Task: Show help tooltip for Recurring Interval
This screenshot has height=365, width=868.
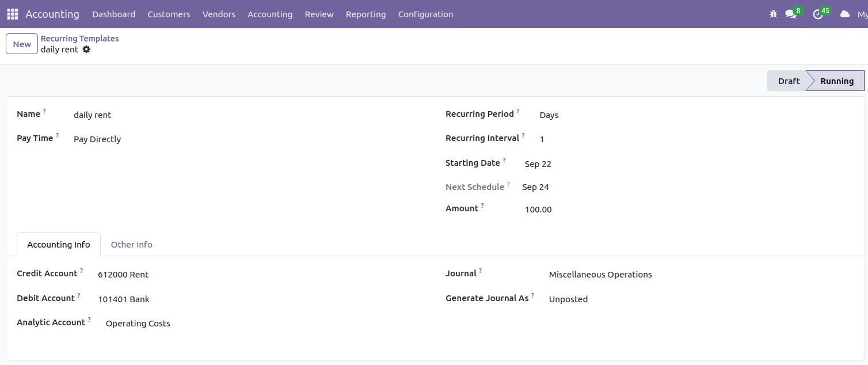Action: click(523, 135)
